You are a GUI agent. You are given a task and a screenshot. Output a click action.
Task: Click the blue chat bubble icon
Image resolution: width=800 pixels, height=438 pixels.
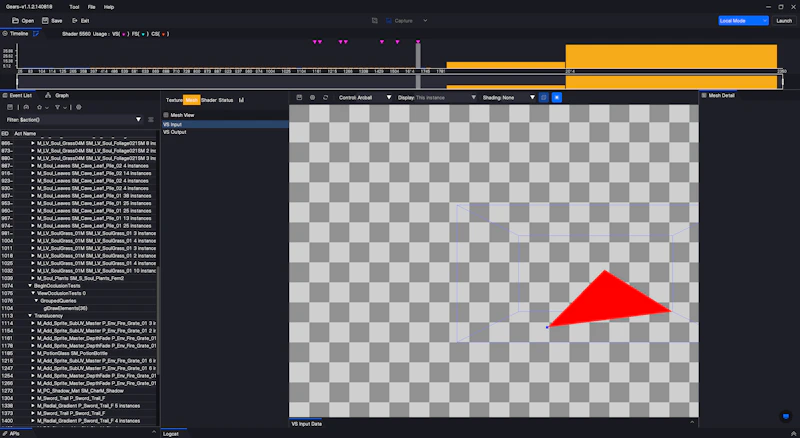point(786,417)
